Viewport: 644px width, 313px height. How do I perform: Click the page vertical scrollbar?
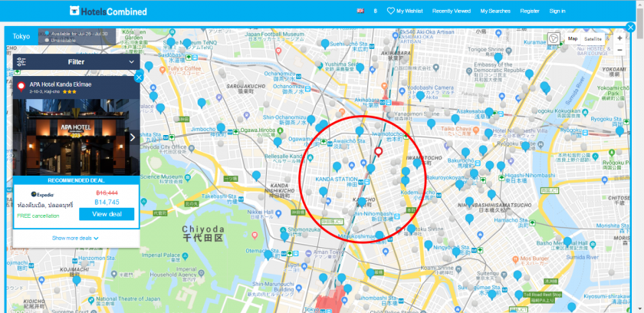click(x=640, y=156)
